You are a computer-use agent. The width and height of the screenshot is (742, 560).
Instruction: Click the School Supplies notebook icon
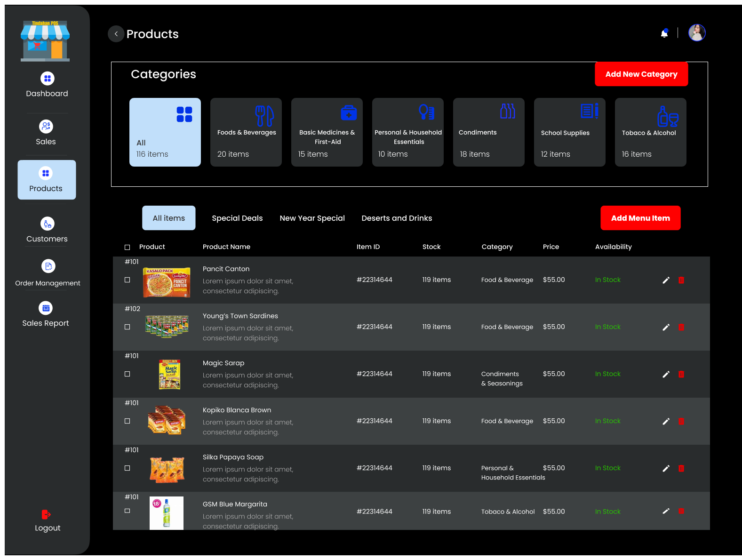(x=590, y=111)
